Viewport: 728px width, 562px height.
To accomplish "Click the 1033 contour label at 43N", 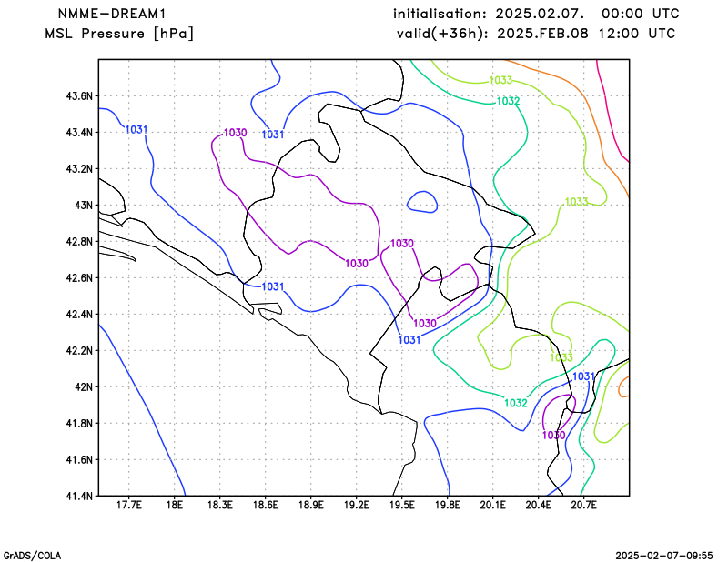I will point(576,202).
